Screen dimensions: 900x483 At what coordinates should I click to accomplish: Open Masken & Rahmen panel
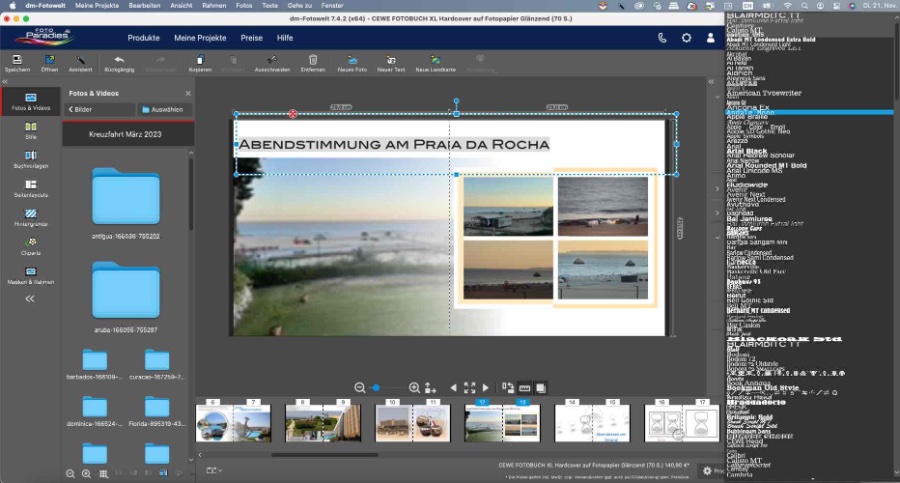click(x=30, y=274)
